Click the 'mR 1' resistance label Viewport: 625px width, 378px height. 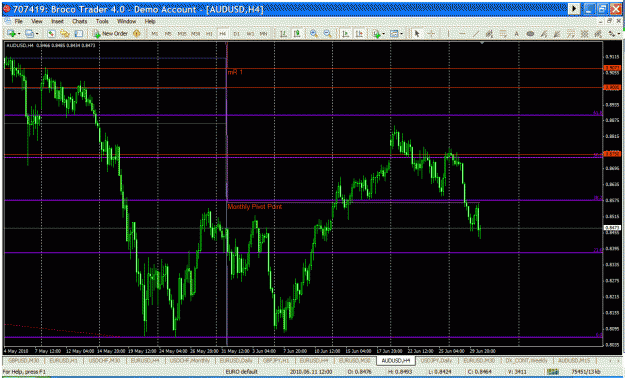click(x=235, y=72)
